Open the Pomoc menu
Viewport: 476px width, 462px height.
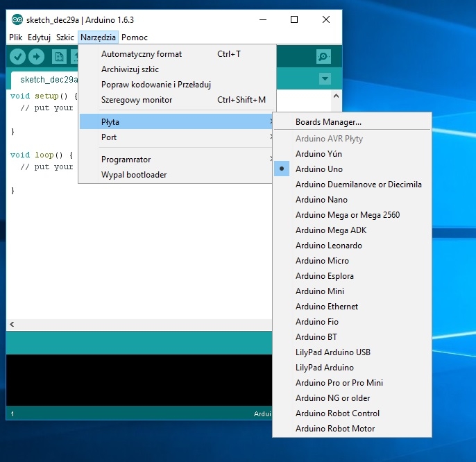click(x=135, y=37)
